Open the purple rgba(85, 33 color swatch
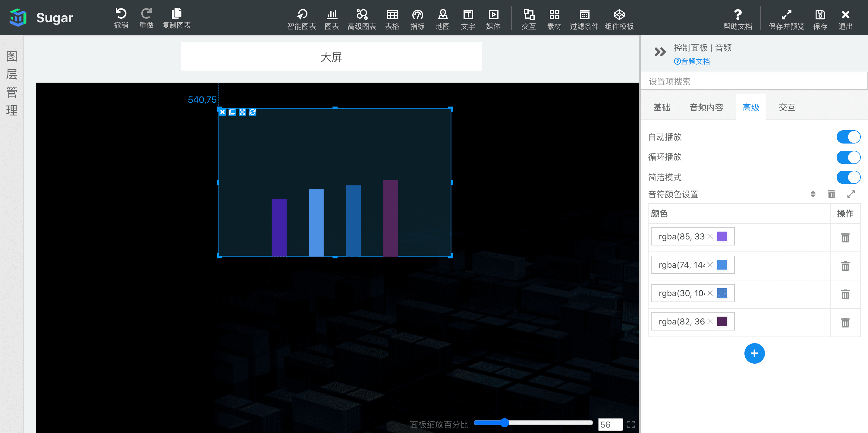This screenshot has height=433, width=868. pos(722,236)
